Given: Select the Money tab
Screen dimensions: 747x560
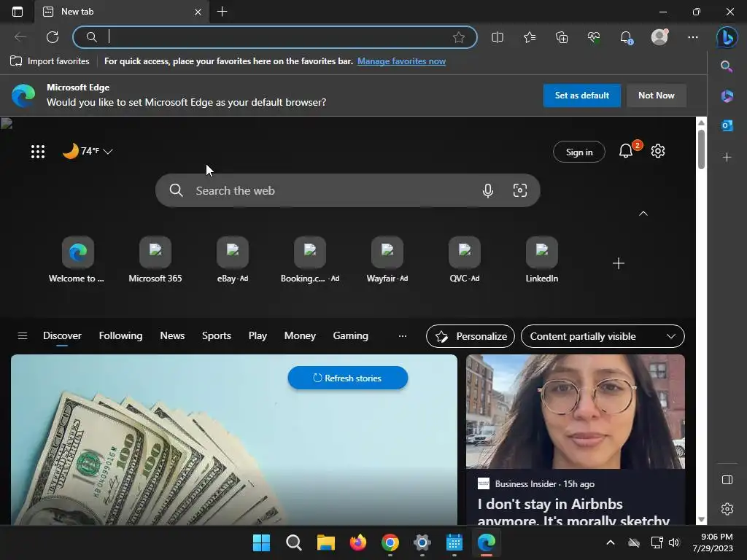Looking at the screenshot, I should pyautogui.click(x=300, y=335).
